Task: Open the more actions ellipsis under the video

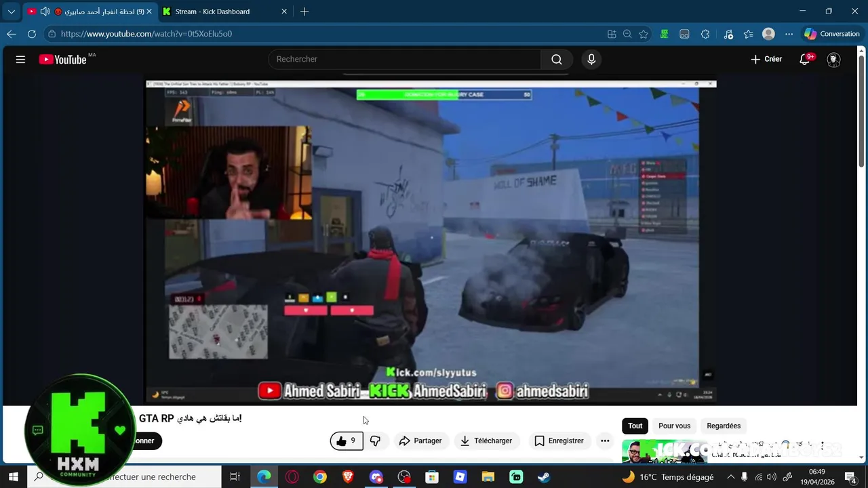Action: [605, 441]
